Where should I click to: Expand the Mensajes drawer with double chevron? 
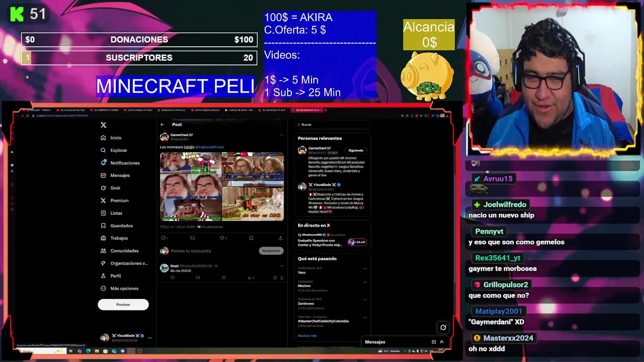click(442, 342)
